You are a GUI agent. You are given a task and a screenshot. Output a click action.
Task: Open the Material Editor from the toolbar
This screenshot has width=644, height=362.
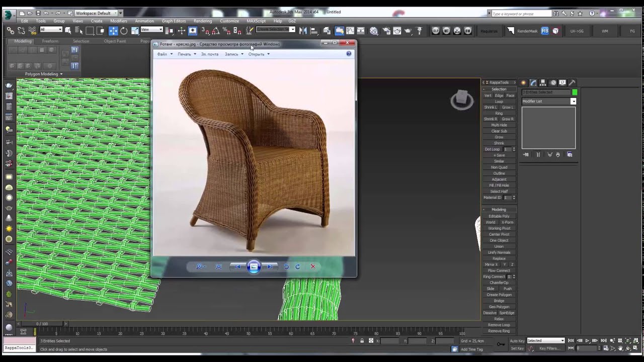tap(374, 31)
